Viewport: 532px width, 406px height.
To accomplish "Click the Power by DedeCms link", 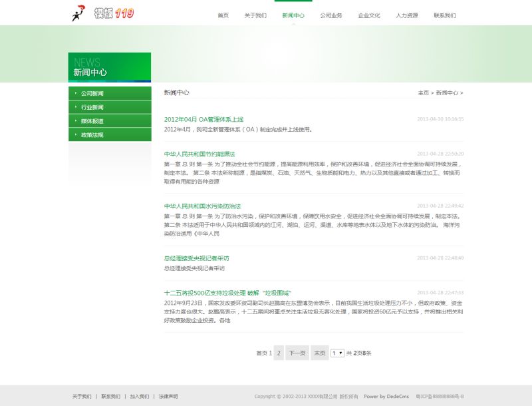I will click(386, 396).
